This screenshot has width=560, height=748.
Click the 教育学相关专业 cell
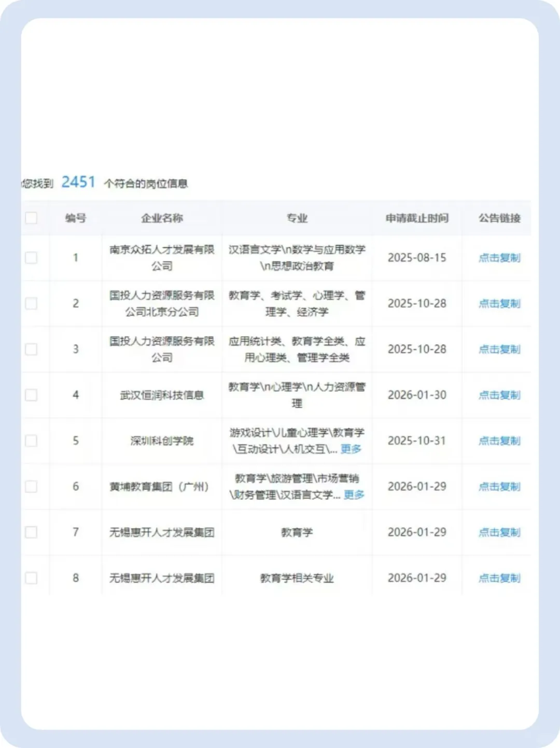pos(297,578)
